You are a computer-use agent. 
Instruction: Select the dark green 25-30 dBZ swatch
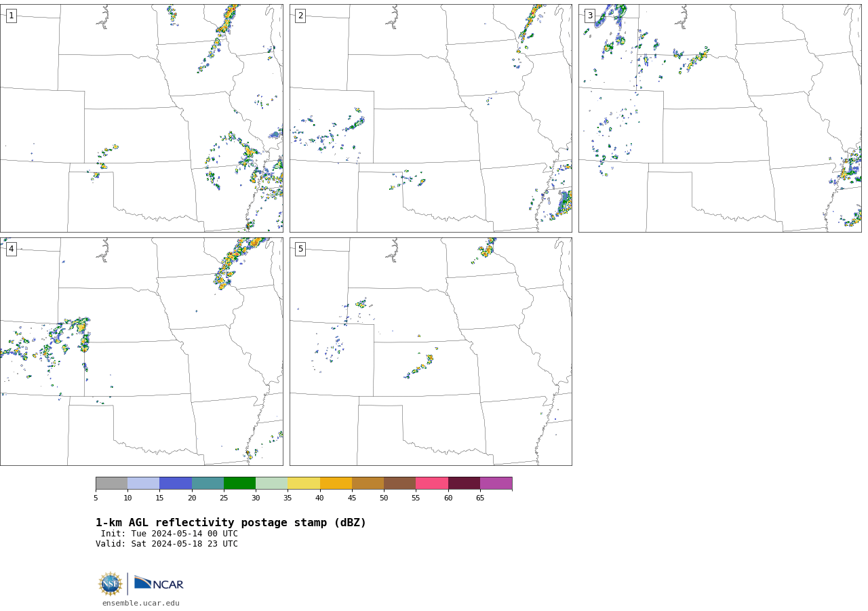[x=239, y=484]
